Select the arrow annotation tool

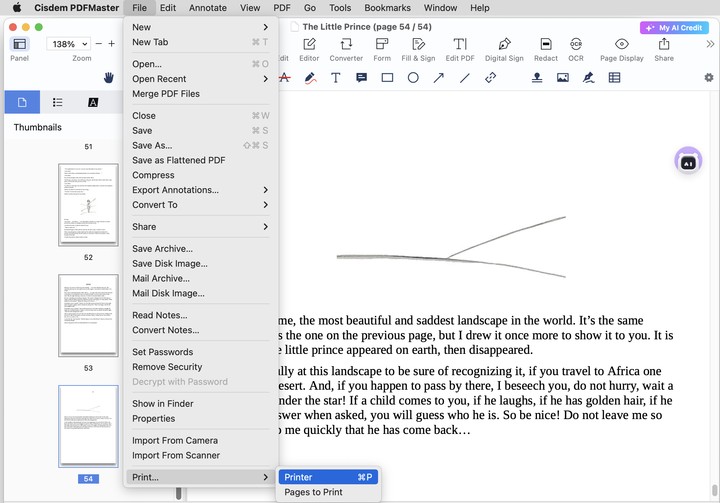(439, 78)
